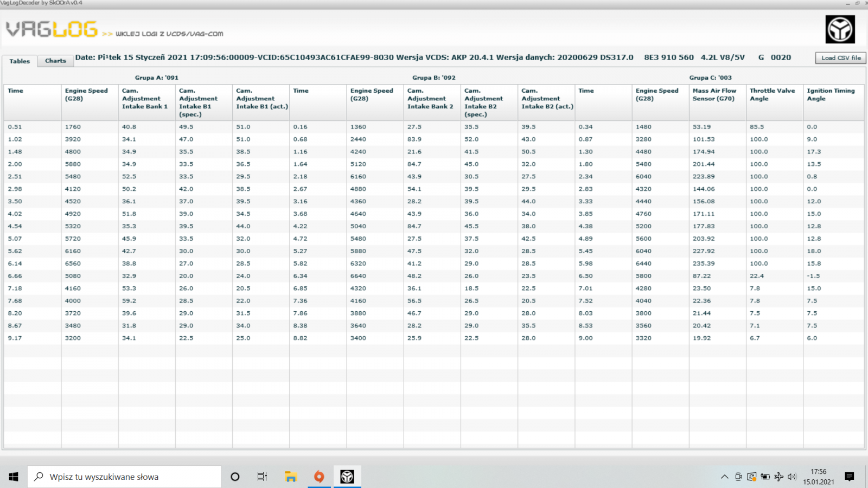Expand hidden system tray icons chevron

(724, 477)
